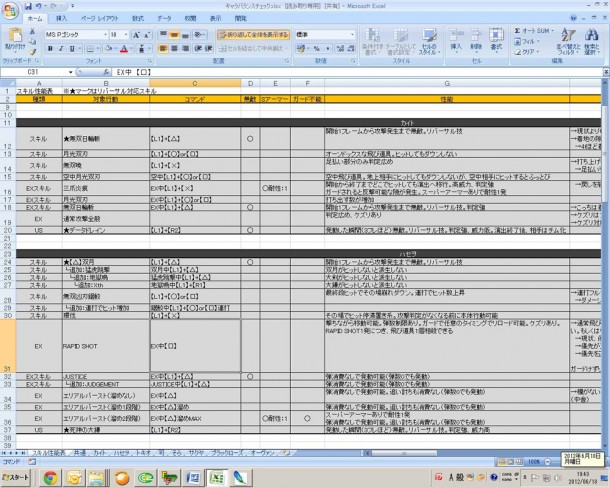
Task: Undo the last action
Action: pyautogui.click(x=39, y=6)
